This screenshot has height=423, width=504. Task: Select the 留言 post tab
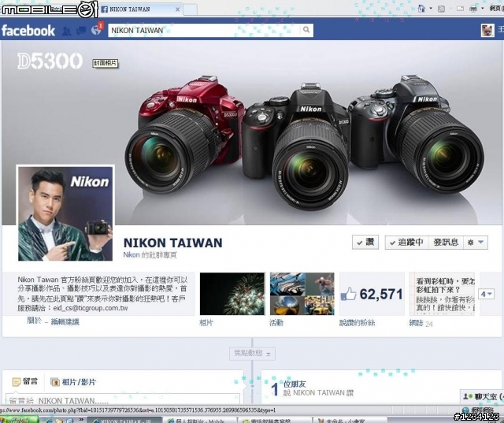(25, 381)
